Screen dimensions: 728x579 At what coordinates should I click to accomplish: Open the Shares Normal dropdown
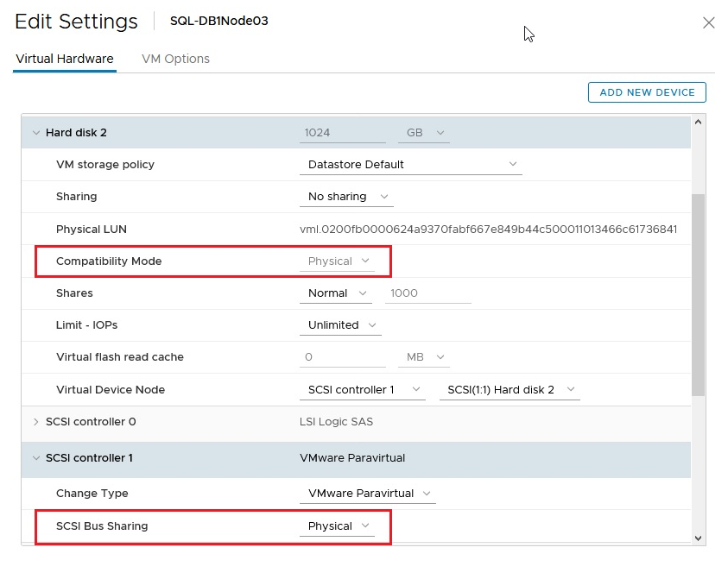336,293
